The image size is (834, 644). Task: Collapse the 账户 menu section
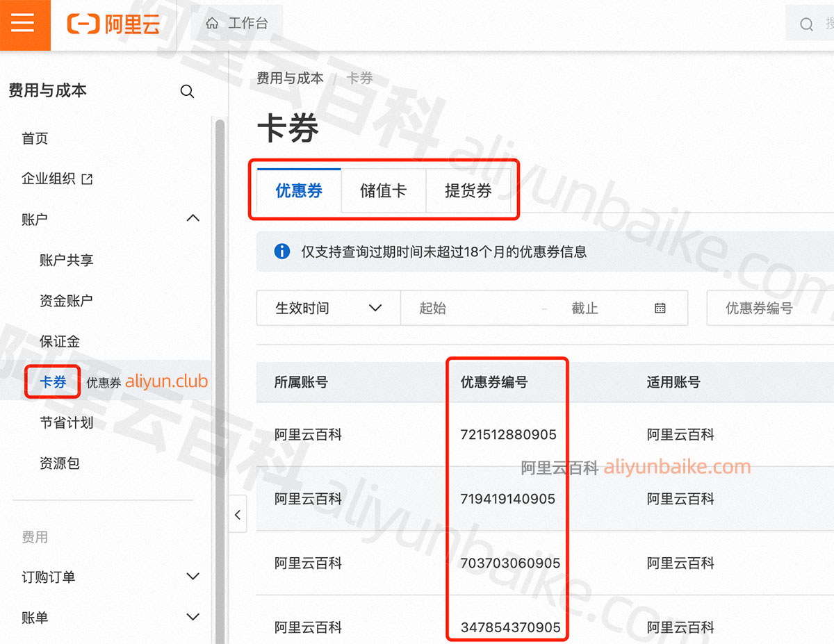click(193, 219)
